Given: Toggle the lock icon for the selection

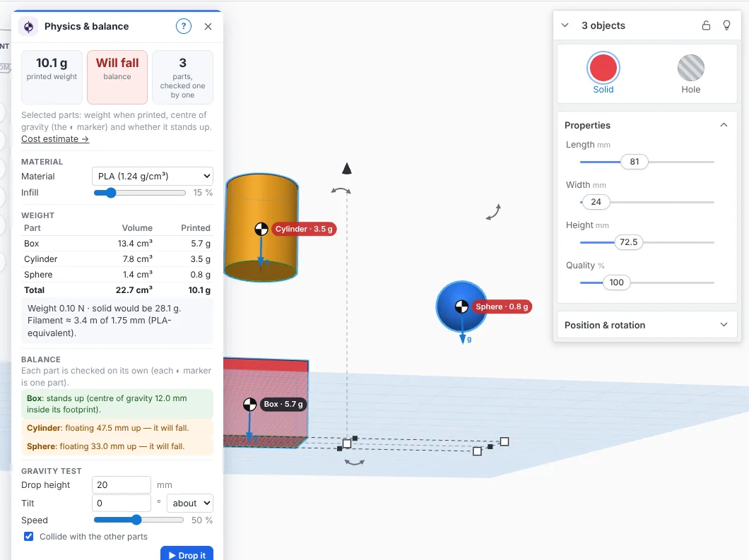Looking at the screenshot, I should (x=706, y=25).
